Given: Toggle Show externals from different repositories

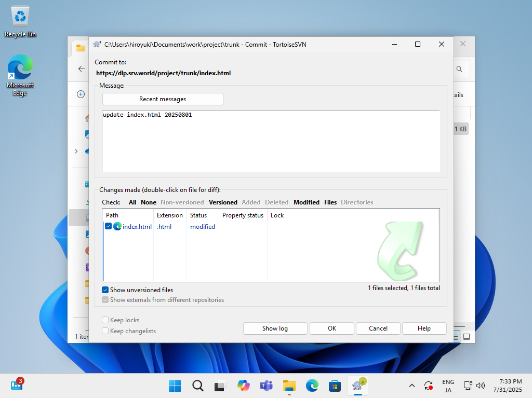Looking at the screenshot, I should point(105,300).
